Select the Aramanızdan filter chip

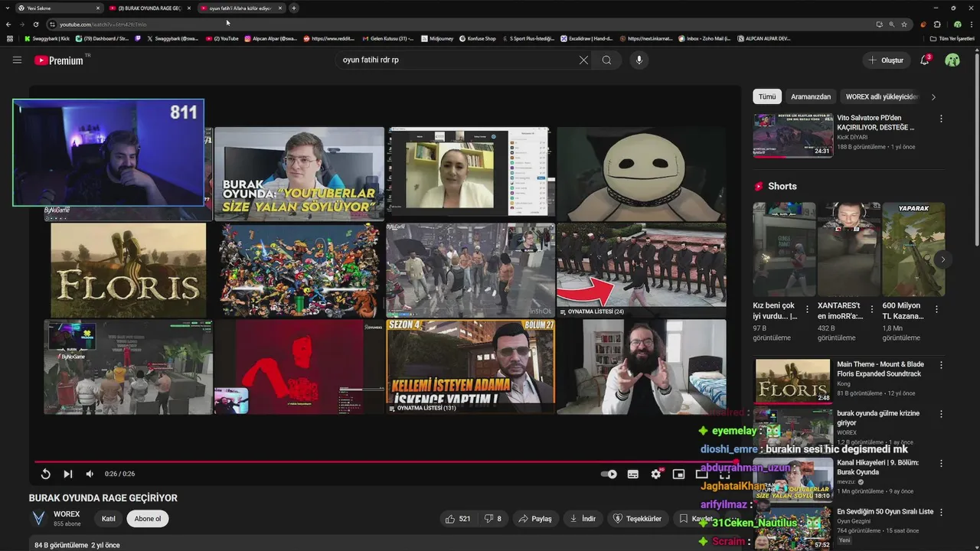811,96
